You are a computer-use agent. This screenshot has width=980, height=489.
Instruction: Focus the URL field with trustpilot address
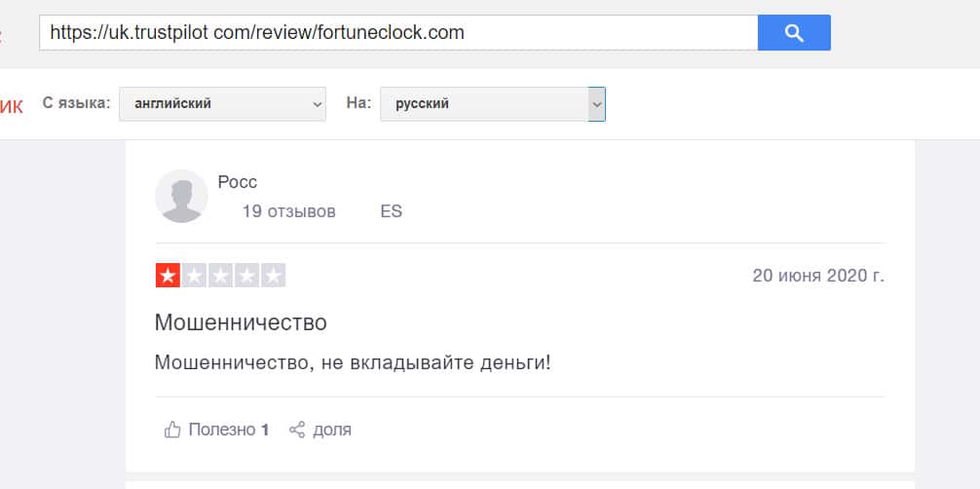397,33
